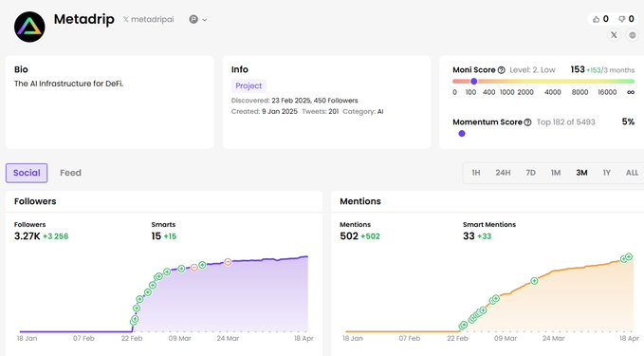The height and width of the screenshot is (356, 644).
Task: Open the website globe icon
Action: coord(633,35)
